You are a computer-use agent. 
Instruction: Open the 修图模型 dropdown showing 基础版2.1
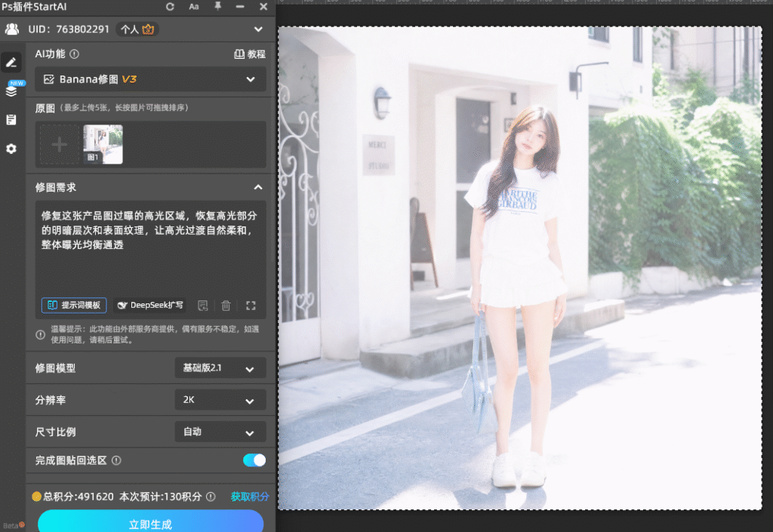click(220, 368)
